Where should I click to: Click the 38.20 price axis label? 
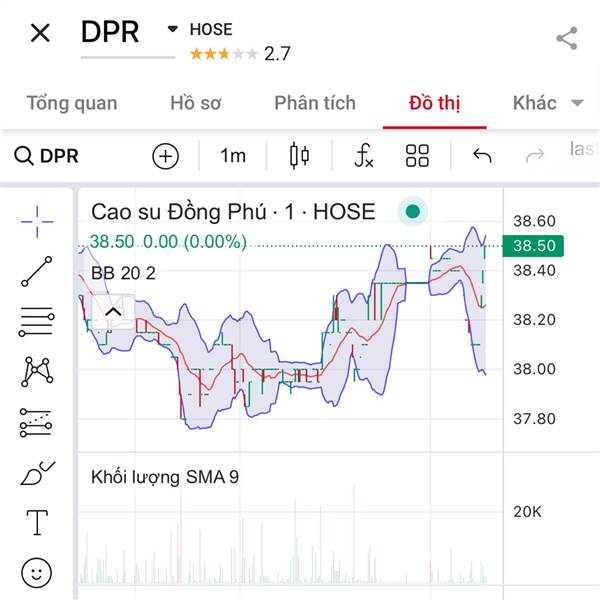pos(534,320)
